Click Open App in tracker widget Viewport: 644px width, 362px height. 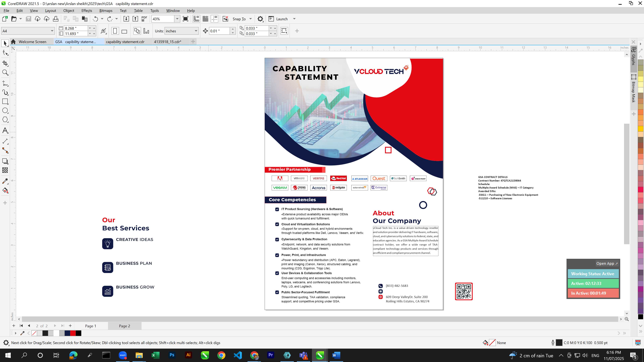[607, 263]
